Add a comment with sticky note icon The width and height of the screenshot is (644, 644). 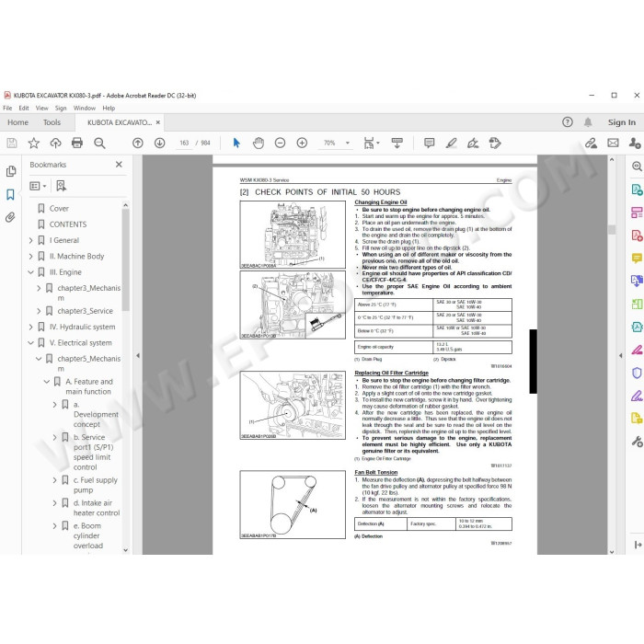430,143
